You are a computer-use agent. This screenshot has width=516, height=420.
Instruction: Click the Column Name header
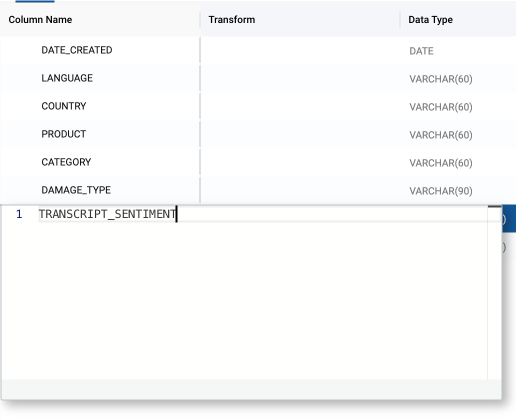click(40, 20)
